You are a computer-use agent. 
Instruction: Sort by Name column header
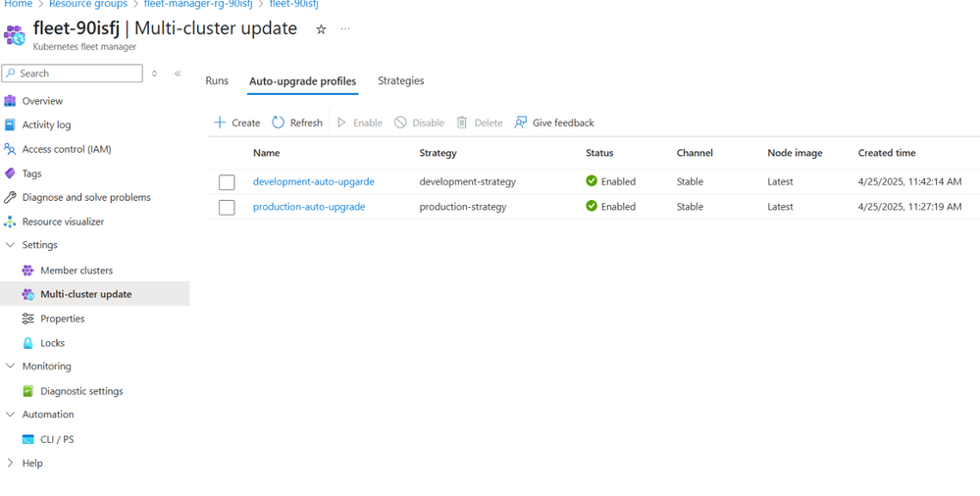pos(266,153)
